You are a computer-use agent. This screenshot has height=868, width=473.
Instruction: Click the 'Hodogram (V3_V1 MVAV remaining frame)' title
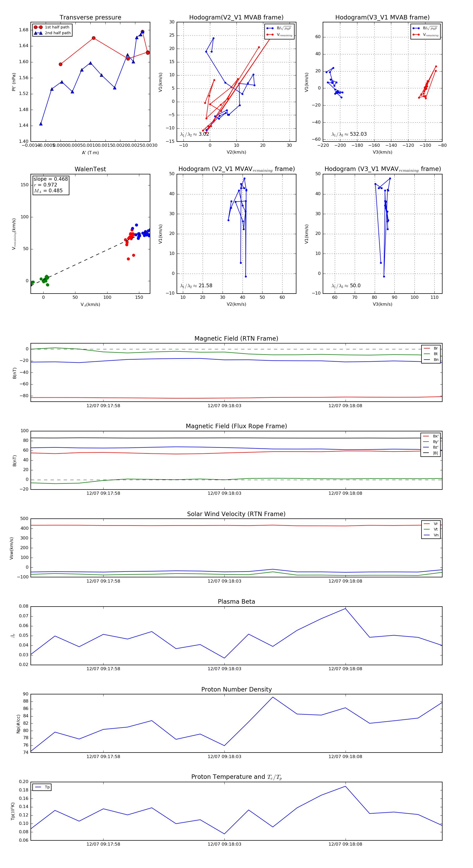(382, 169)
